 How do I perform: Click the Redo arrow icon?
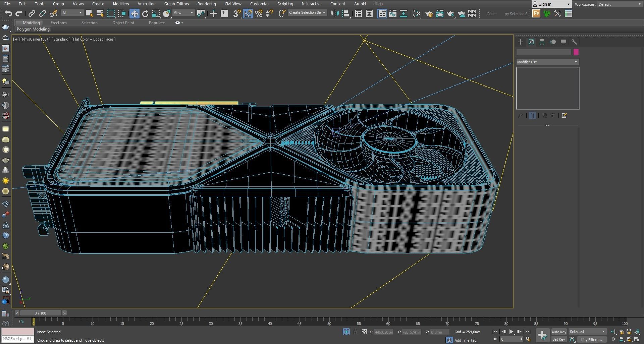(19, 13)
